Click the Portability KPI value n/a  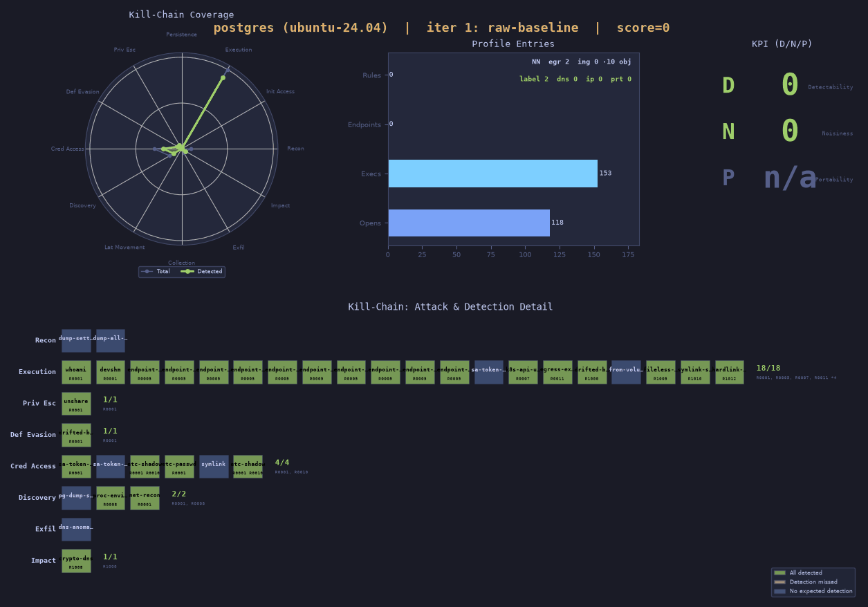790,178
